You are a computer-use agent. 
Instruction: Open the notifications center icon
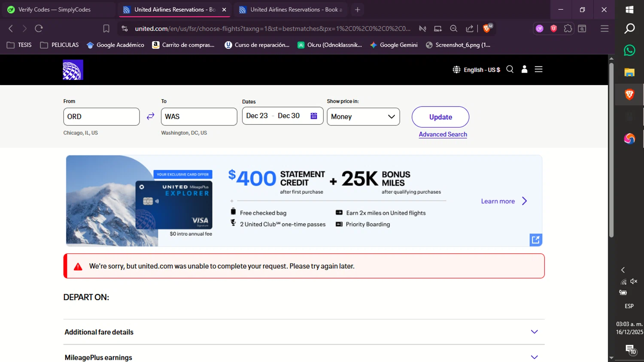click(630, 350)
